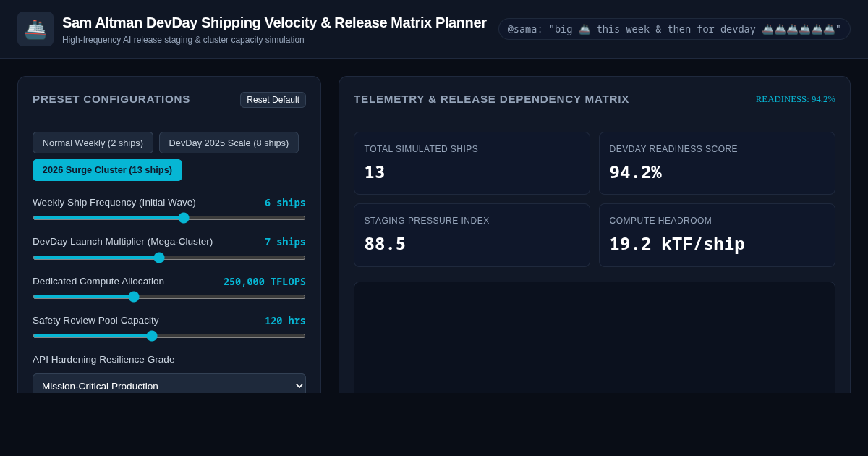868x456 pixels.
Task: Click the 'High-frequency AI release staging' subtitle
Action: pos(183,40)
